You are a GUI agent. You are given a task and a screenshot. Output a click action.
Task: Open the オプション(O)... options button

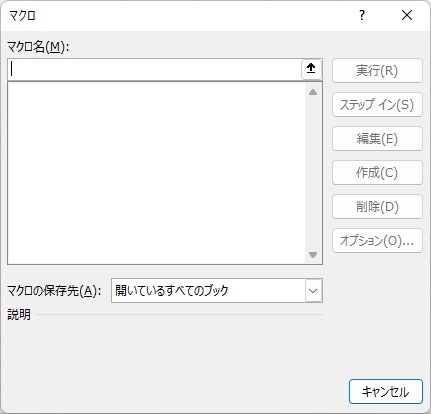click(377, 241)
